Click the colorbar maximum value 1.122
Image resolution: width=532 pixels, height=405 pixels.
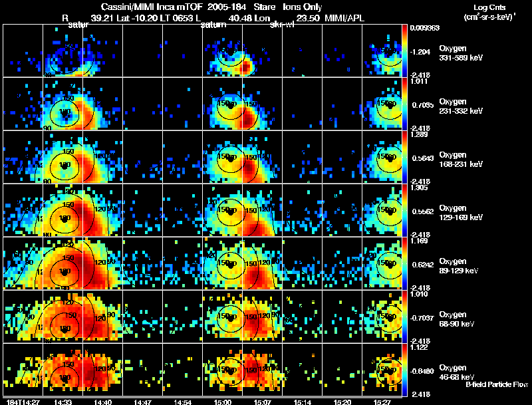click(419, 347)
